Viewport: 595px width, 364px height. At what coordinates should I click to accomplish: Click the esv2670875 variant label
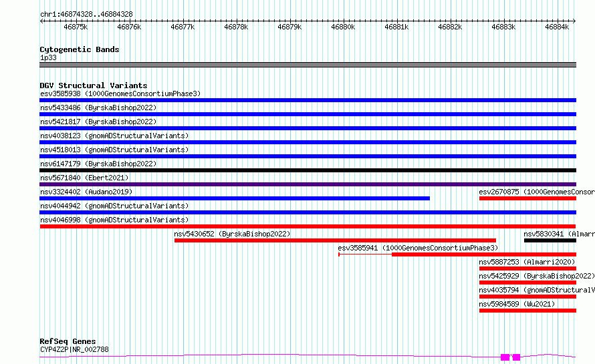[537, 192]
